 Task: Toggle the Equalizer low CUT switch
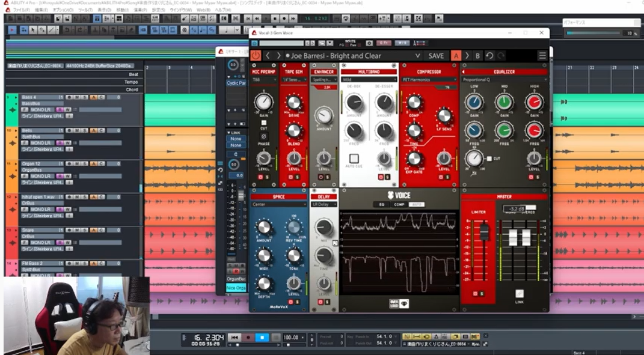489,159
